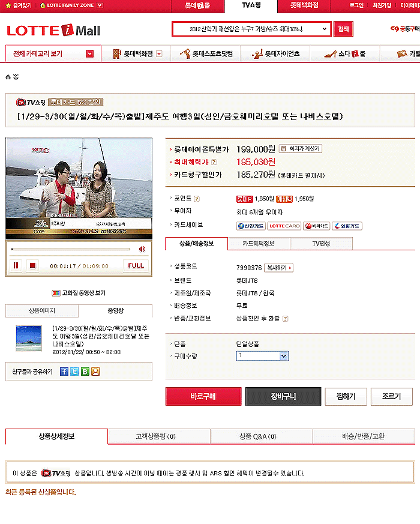Click the 회원가입 link
Viewport: 420px width, 524px height.
coord(382,5)
